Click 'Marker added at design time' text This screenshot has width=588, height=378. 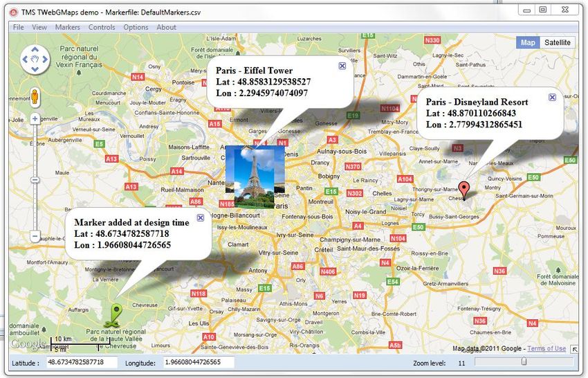click(131, 223)
